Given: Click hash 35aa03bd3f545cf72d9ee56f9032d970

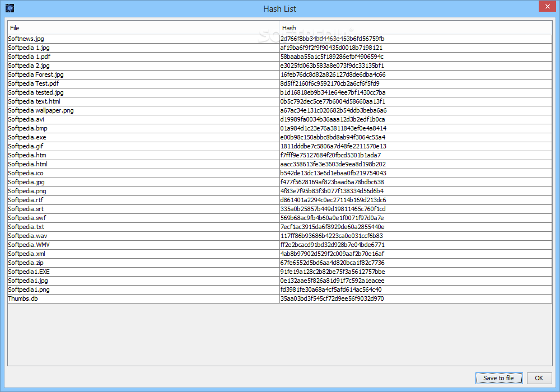Looking at the screenshot, I should pyautogui.click(x=332, y=298).
